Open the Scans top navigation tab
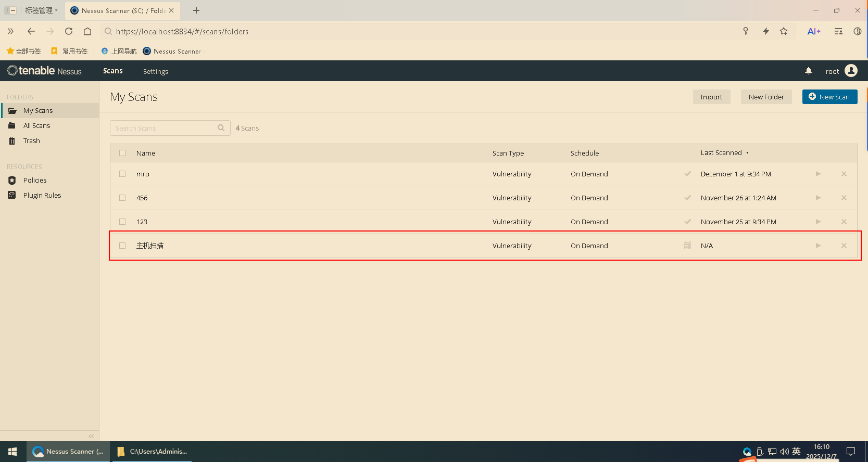The width and height of the screenshot is (868, 462). (x=112, y=71)
